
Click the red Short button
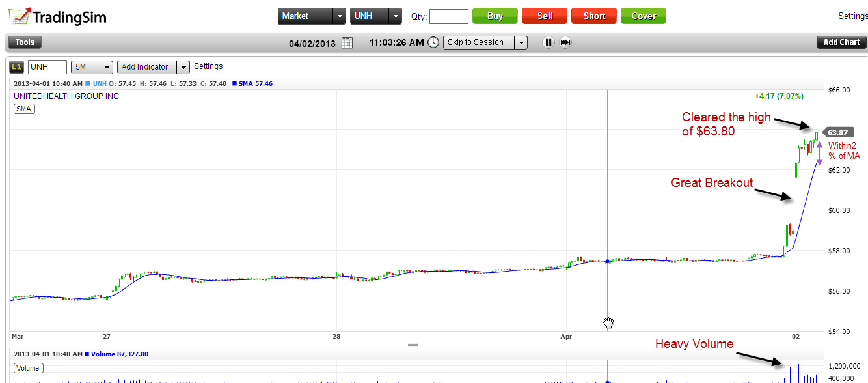click(x=594, y=16)
